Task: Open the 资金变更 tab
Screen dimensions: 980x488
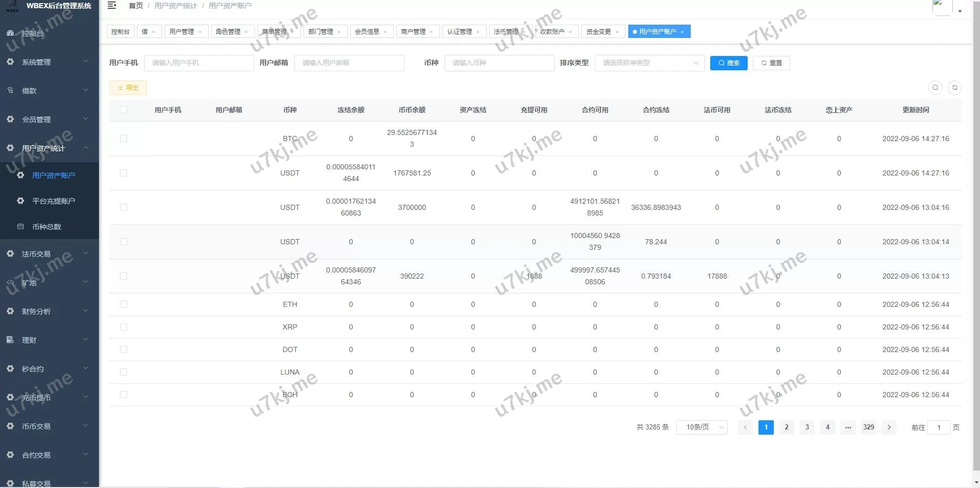Action: 598,32
